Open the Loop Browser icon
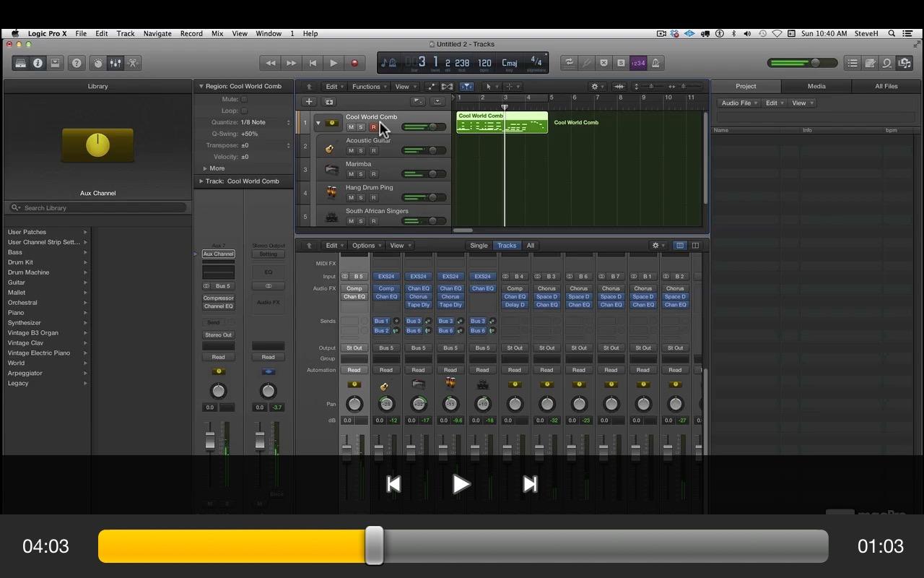The image size is (924, 578). [887, 63]
